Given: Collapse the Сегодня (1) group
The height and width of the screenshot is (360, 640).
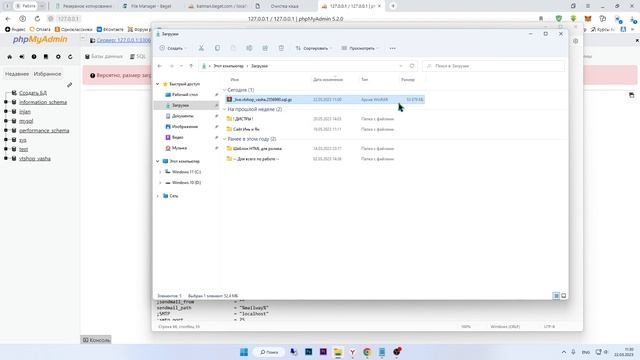Looking at the screenshot, I should click(x=224, y=90).
